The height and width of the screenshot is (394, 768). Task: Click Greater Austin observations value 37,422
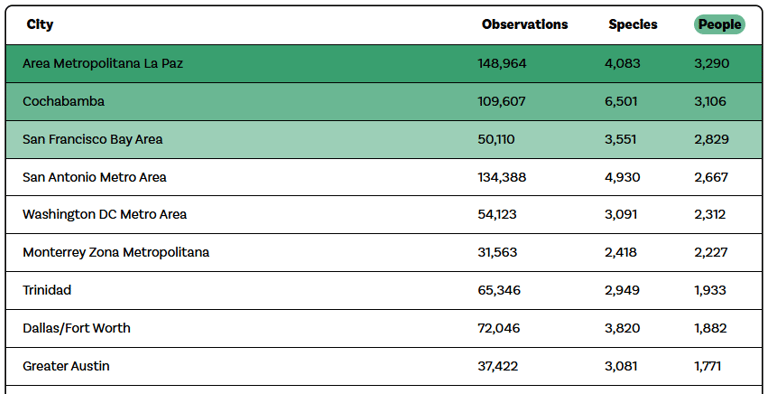498,366
